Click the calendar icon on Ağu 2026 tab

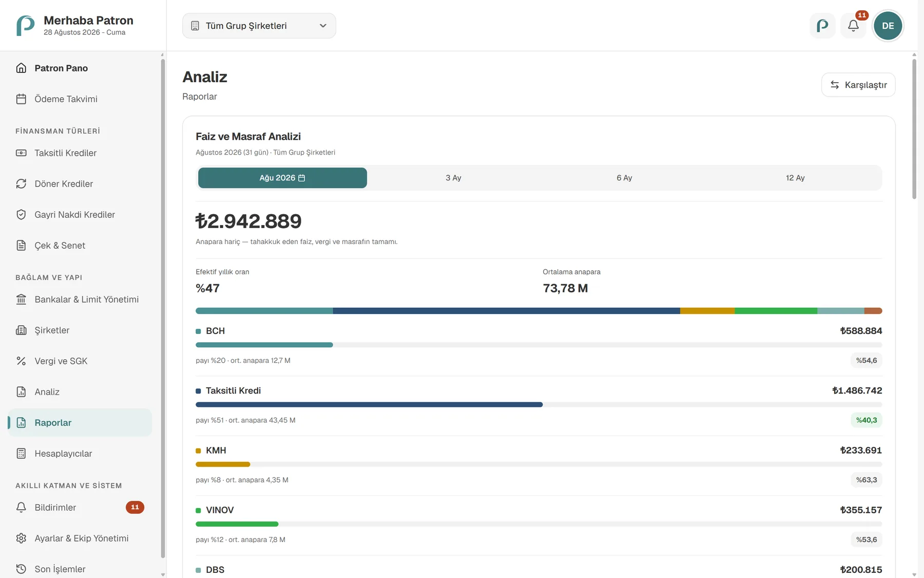[x=302, y=178]
